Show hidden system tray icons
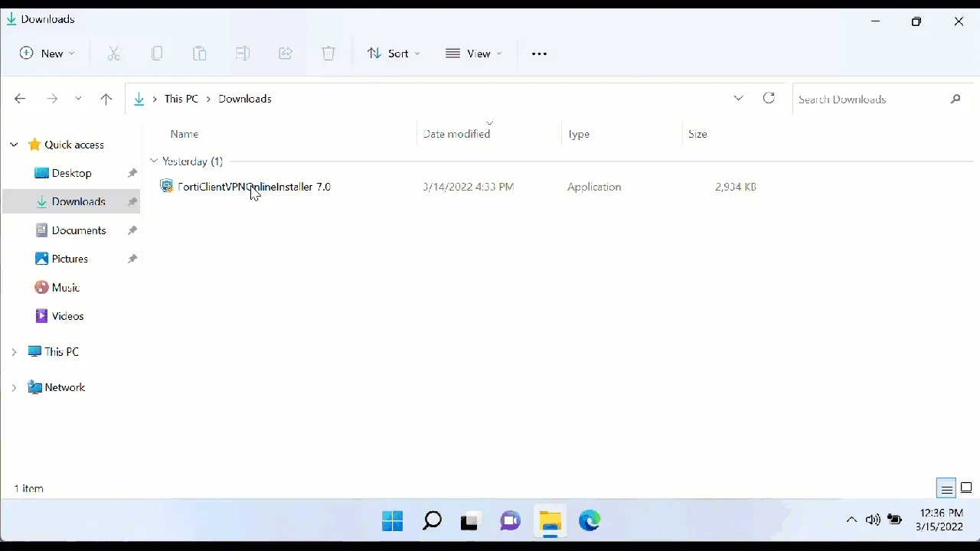 pyautogui.click(x=851, y=520)
